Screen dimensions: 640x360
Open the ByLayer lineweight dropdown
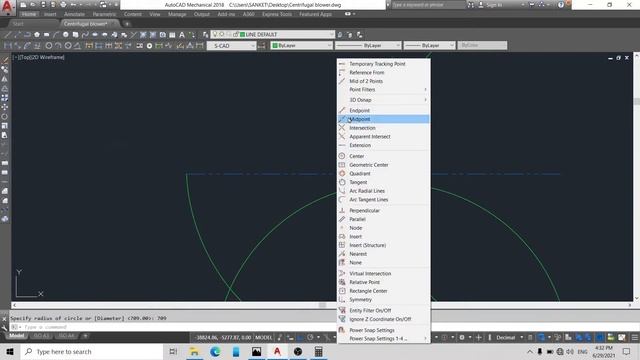click(429, 46)
